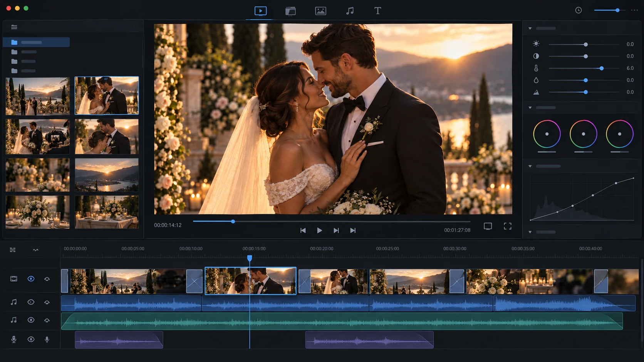Click the preview playback progress bar handle

click(233, 222)
